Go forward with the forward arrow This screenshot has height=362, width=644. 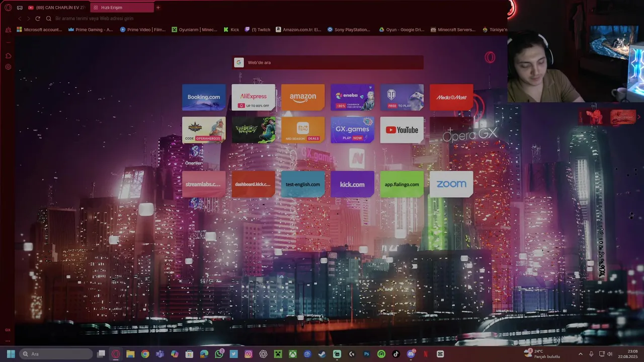pos(28,19)
